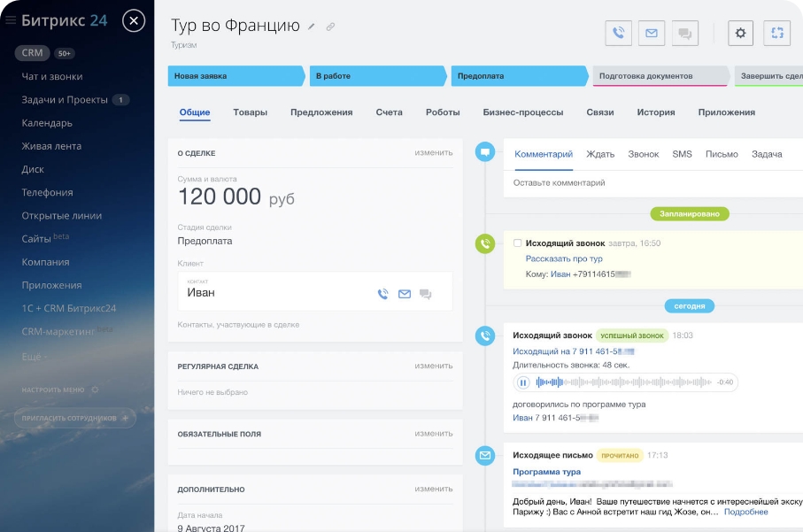Open the Подробнее link in the email
The width and height of the screenshot is (803, 532).
[x=745, y=512]
